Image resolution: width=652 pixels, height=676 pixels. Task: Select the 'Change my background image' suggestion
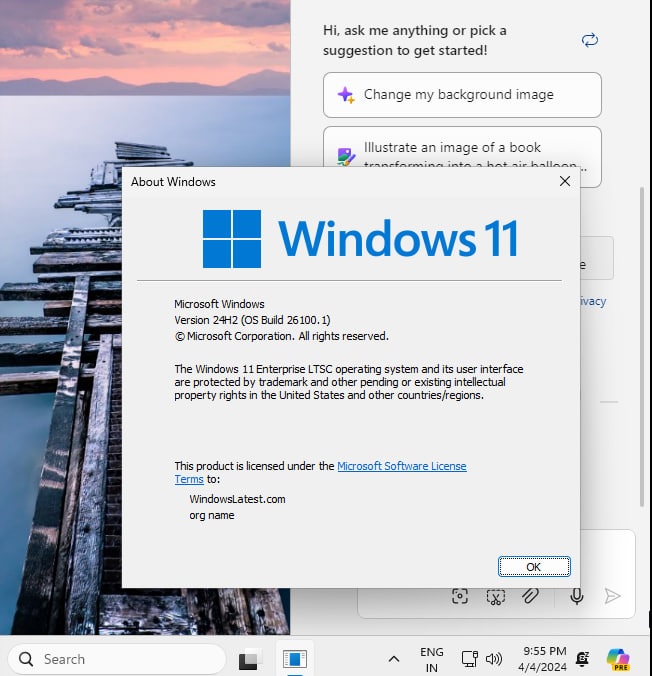[462, 95]
